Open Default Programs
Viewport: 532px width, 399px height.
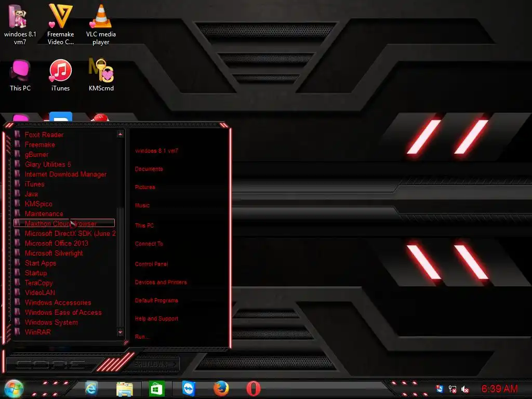156,301
